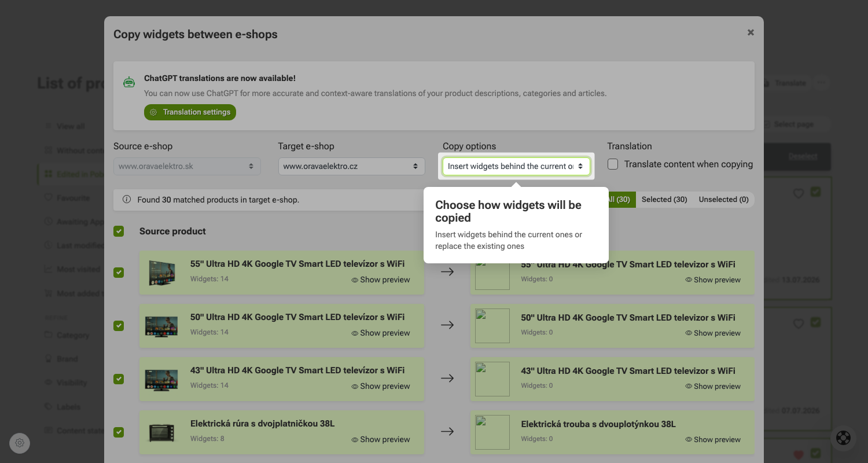Screen dimensions: 868x463
Task: Click the Elektrická rúra oven thumbnail
Action: point(161,432)
